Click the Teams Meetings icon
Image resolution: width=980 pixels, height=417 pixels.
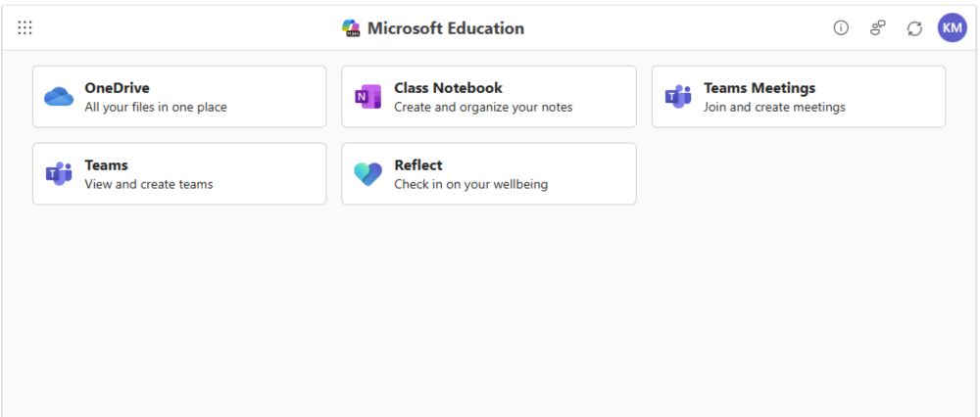[678, 97]
